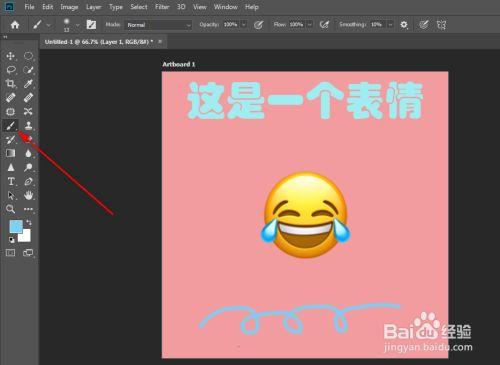
Task: Open the blending Mode dropdown
Action: click(x=158, y=25)
